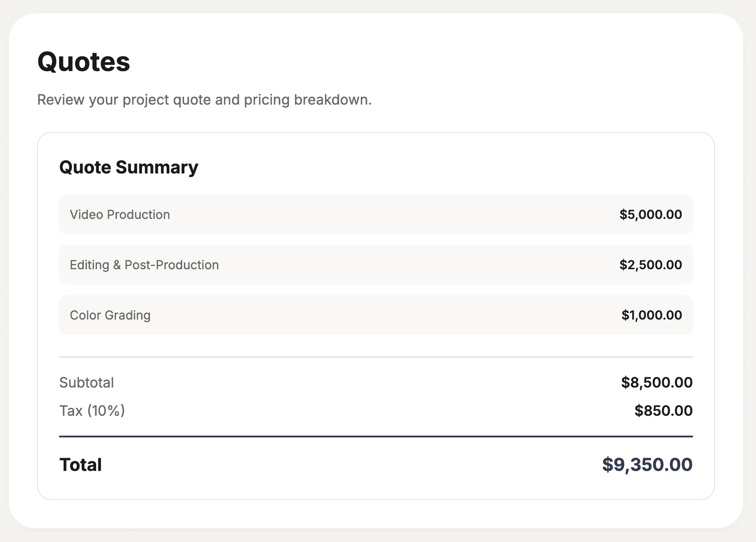Click the Tax (10%) label
Image resolution: width=756 pixels, height=542 pixels.
tap(92, 411)
